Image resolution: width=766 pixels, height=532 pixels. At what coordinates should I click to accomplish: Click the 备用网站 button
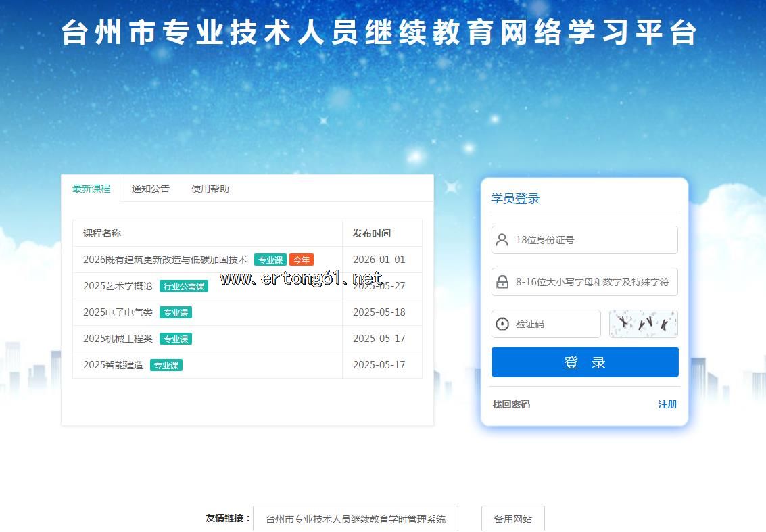[513, 519]
